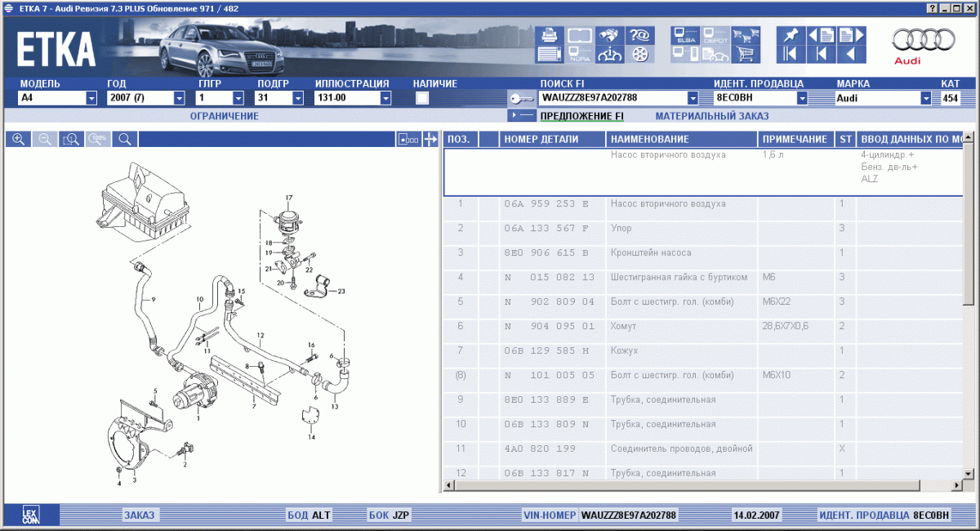Click the NORA icon
The image size is (980, 531).
[x=580, y=55]
